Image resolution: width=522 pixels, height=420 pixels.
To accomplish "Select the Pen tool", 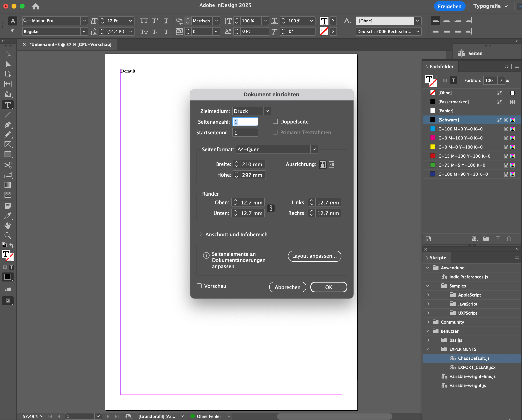I will tap(8, 125).
